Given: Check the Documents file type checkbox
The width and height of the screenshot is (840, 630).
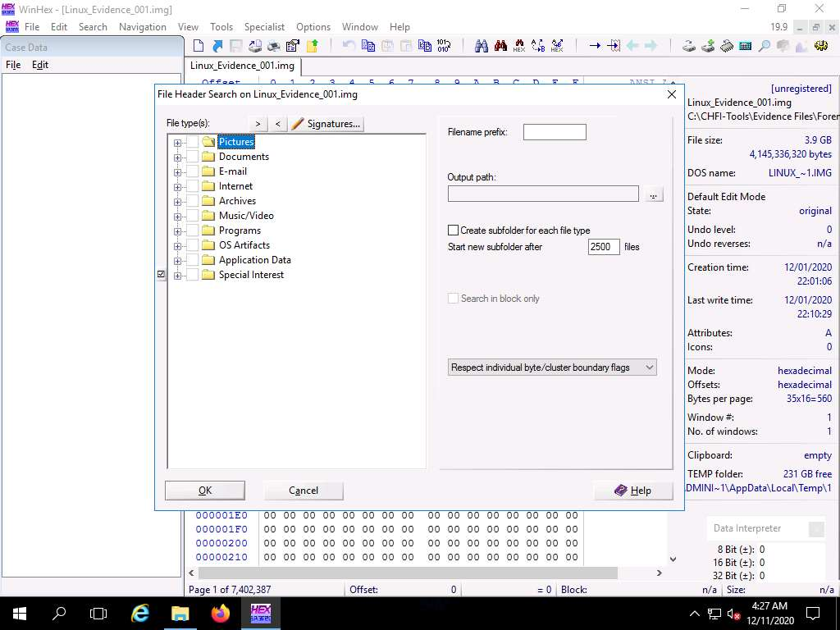Looking at the screenshot, I should pos(193,157).
